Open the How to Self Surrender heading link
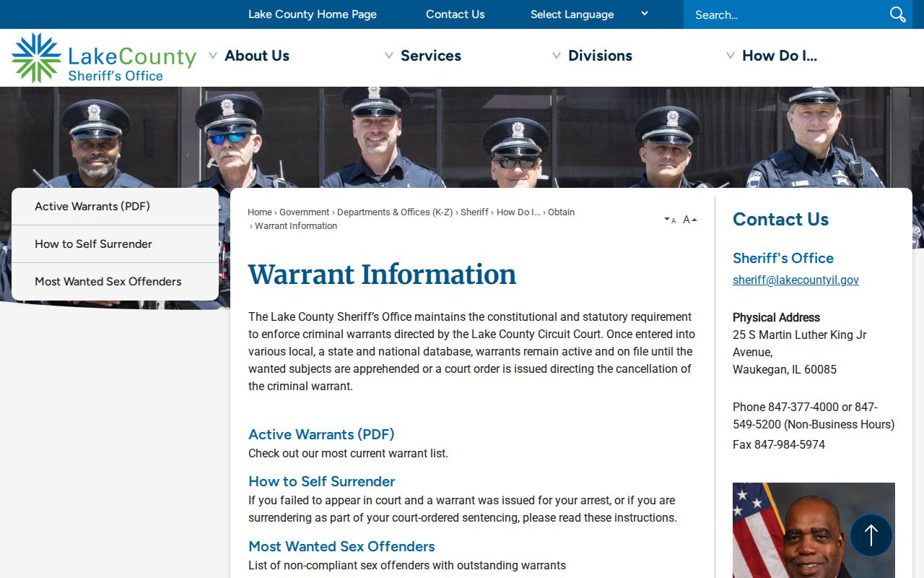The image size is (924, 578). [322, 481]
